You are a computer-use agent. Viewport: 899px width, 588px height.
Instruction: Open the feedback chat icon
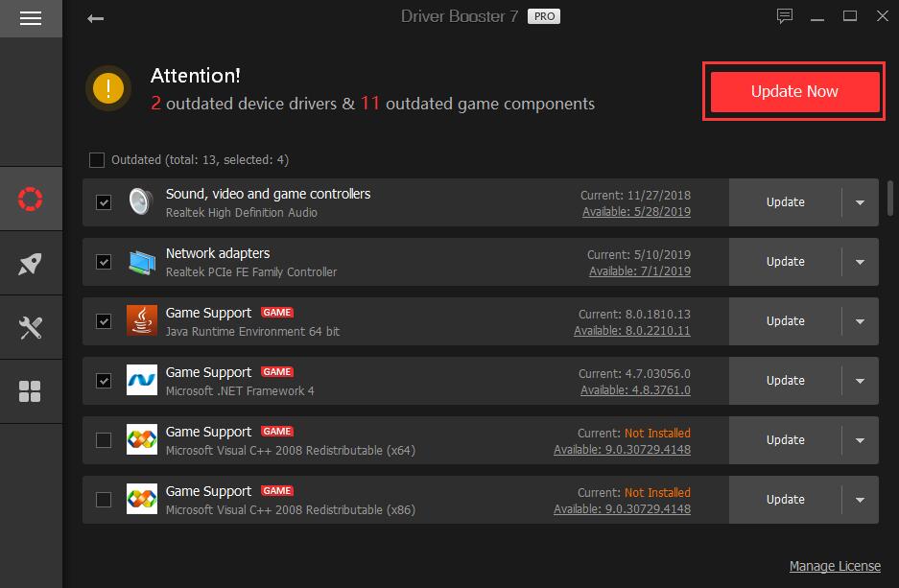784,16
